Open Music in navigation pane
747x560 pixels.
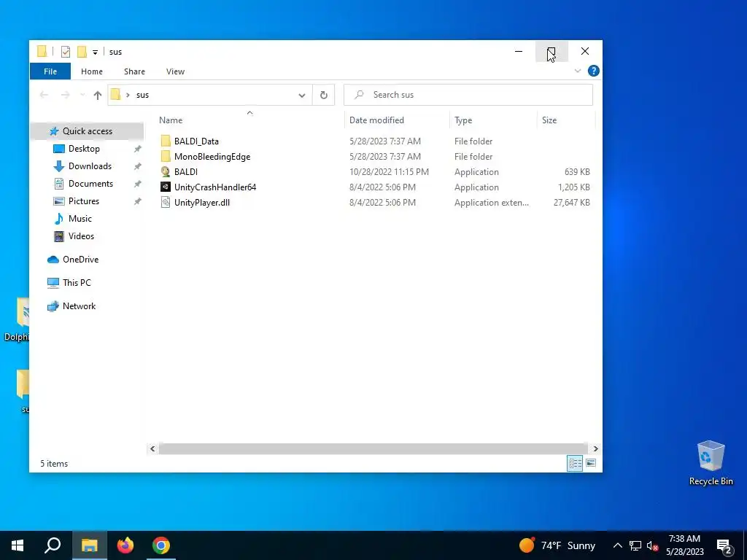click(x=80, y=219)
